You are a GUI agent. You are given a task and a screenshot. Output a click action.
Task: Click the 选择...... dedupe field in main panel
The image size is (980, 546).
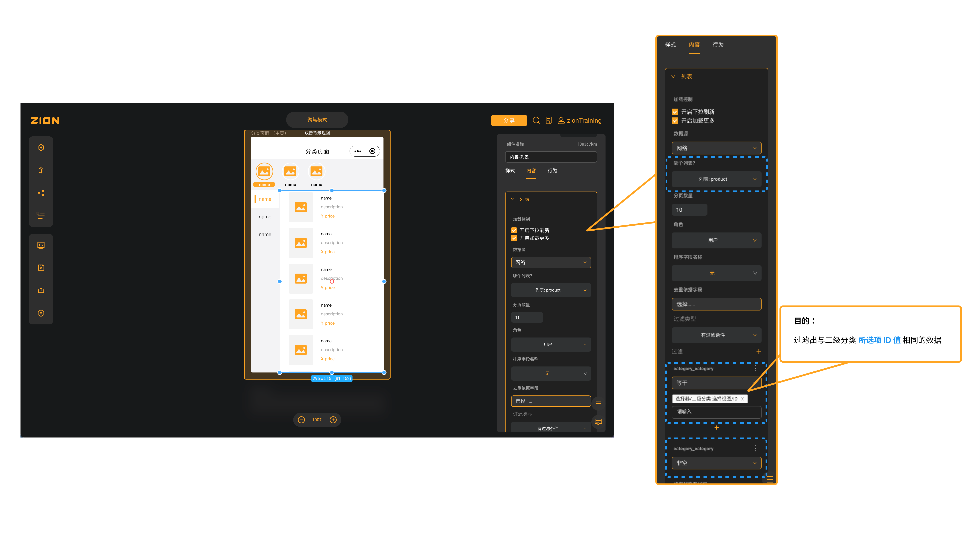click(551, 401)
